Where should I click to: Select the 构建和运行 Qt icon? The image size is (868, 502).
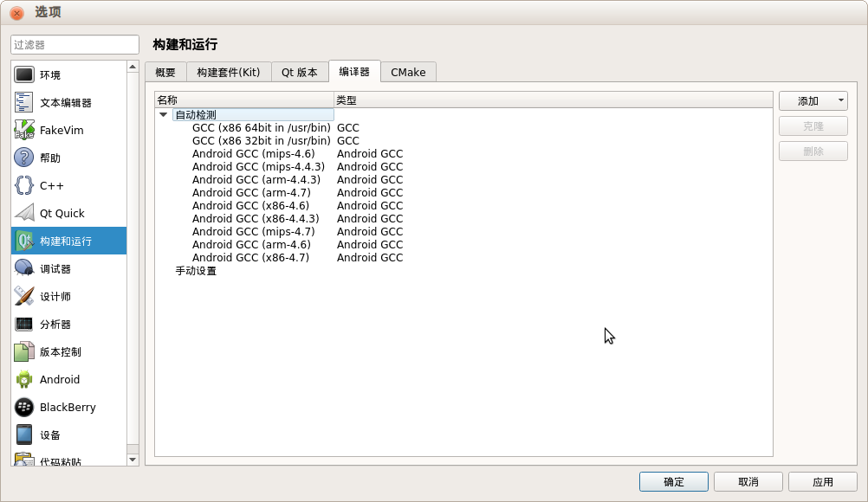click(23, 241)
